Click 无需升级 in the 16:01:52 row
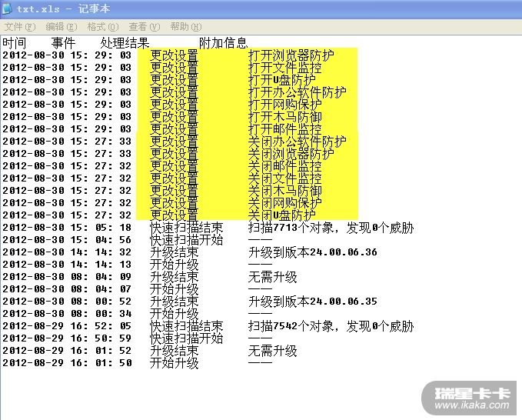 pyautogui.click(x=273, y=351)
